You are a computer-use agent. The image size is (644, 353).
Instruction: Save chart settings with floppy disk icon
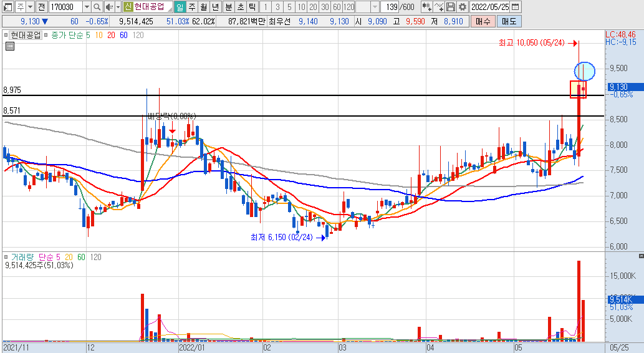coord(451,7)
